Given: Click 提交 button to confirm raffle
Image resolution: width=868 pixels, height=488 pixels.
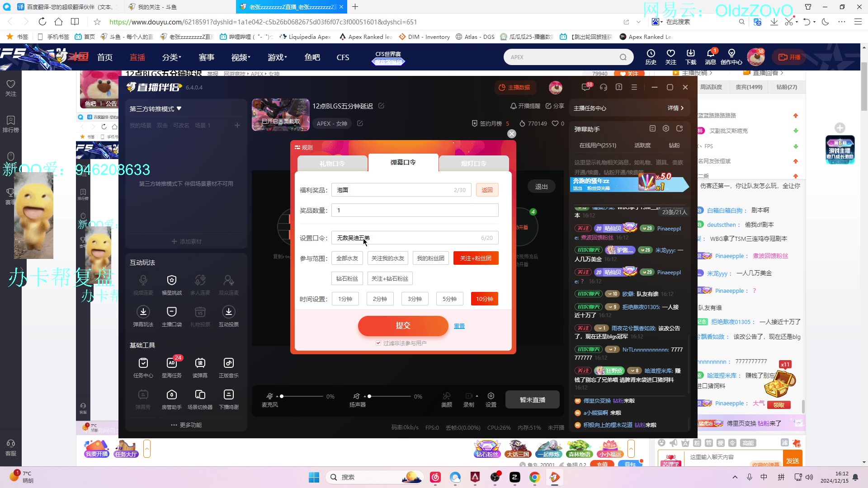Looking at the screenshot, I should pos(403,325).
